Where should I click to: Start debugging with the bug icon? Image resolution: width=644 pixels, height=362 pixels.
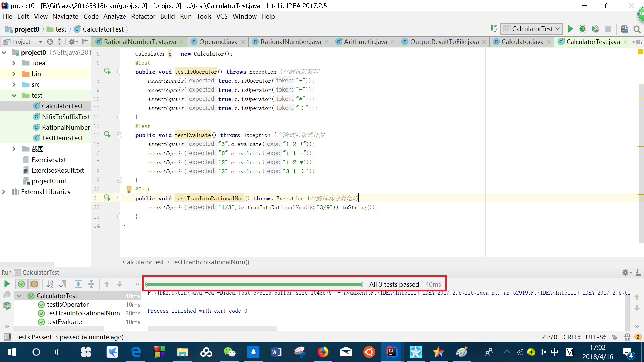[x=583, y=29]
